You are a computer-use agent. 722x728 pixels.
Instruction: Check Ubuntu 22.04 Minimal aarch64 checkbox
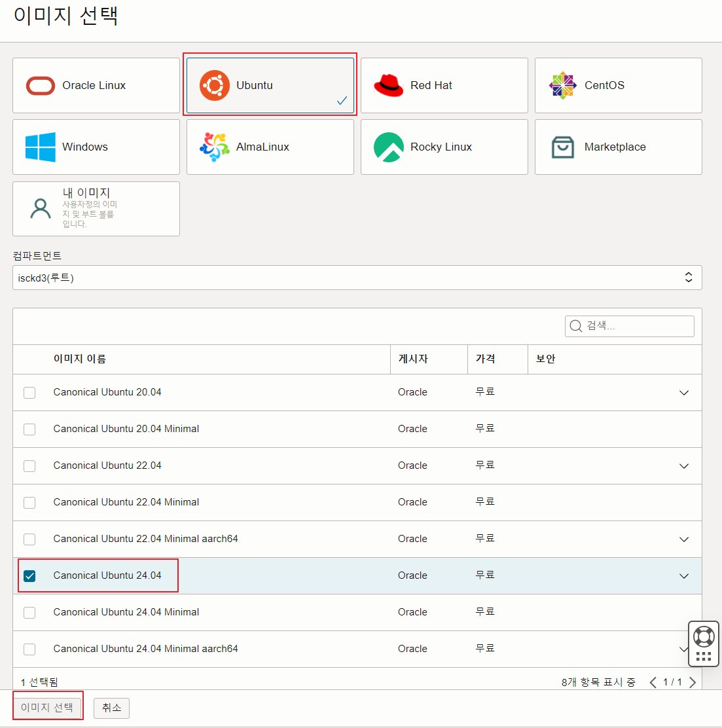coord(29,539)
